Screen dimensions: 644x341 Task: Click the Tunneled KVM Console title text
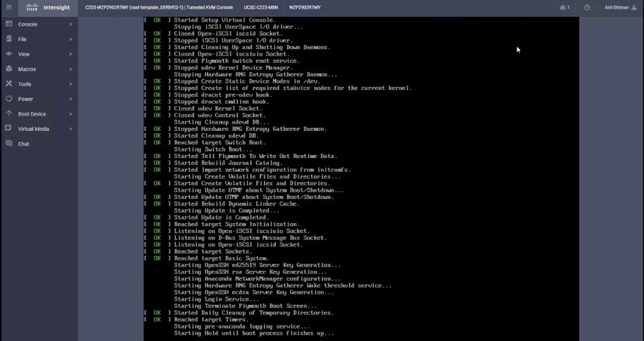pos(210,7)
